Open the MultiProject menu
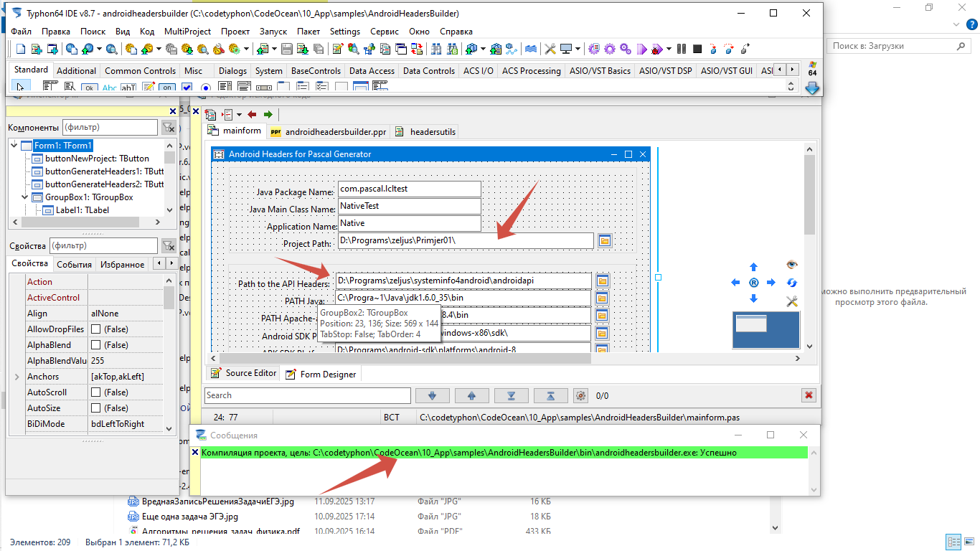The image size is (980, 551). [x=187, y=32]
